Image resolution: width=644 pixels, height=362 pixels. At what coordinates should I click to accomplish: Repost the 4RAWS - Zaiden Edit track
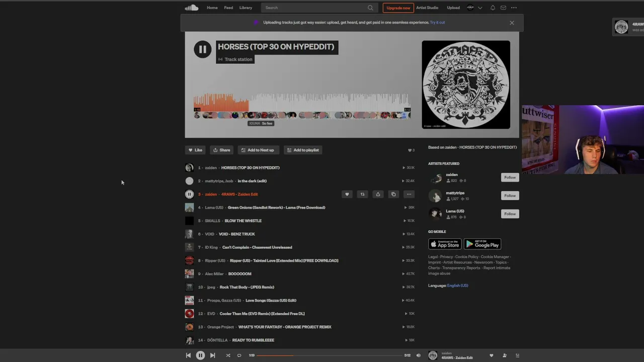pos(362,194)
